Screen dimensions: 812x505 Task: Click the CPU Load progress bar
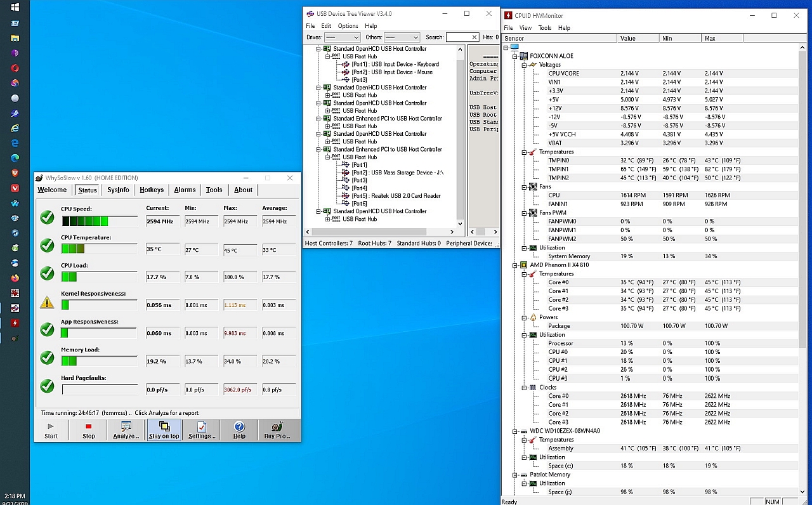click(100, 277)
